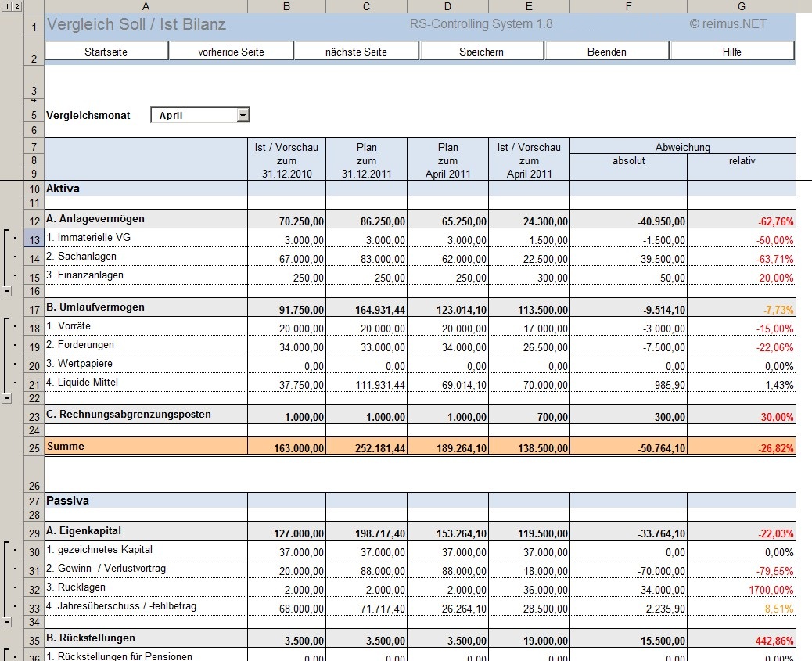This screenshot has width=812, height=661.
Task: Open the nächste Seite button
Action: (x=356, y=52)
